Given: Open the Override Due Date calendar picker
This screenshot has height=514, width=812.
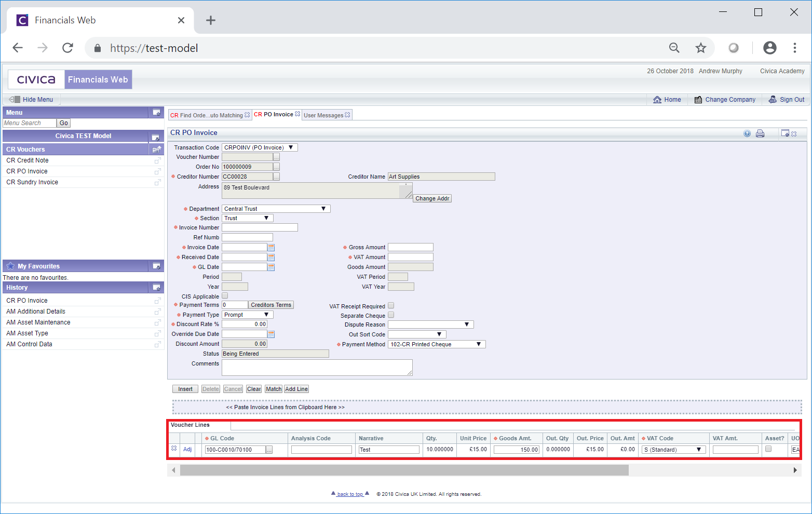Looking at the screenshot, I should [271, 334].
